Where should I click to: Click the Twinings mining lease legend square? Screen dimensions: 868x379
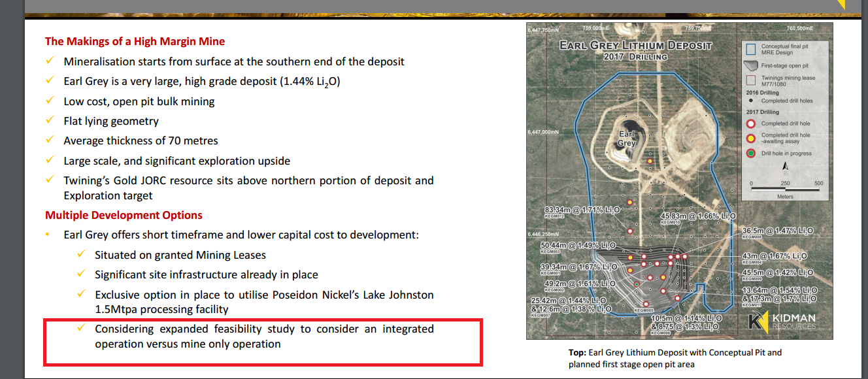point(750,80)
